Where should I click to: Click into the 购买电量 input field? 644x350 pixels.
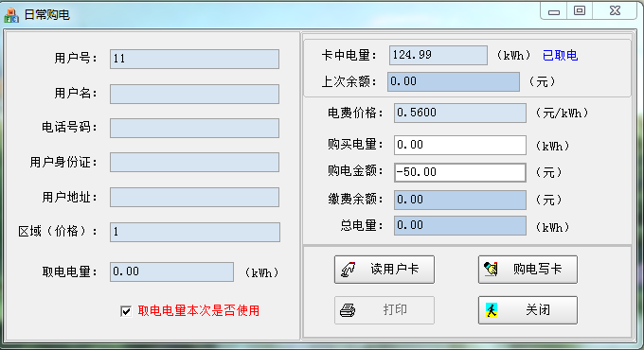[460, 146]
